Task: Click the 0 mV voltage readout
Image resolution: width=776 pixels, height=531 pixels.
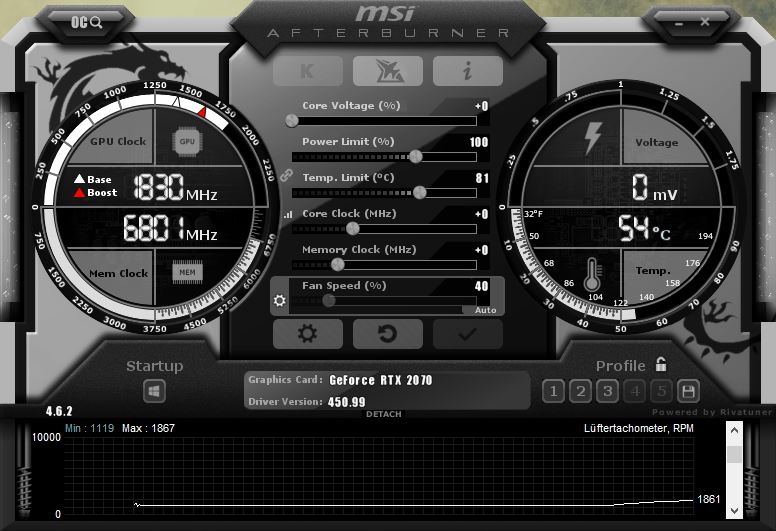Action: [x=654, y=188]
